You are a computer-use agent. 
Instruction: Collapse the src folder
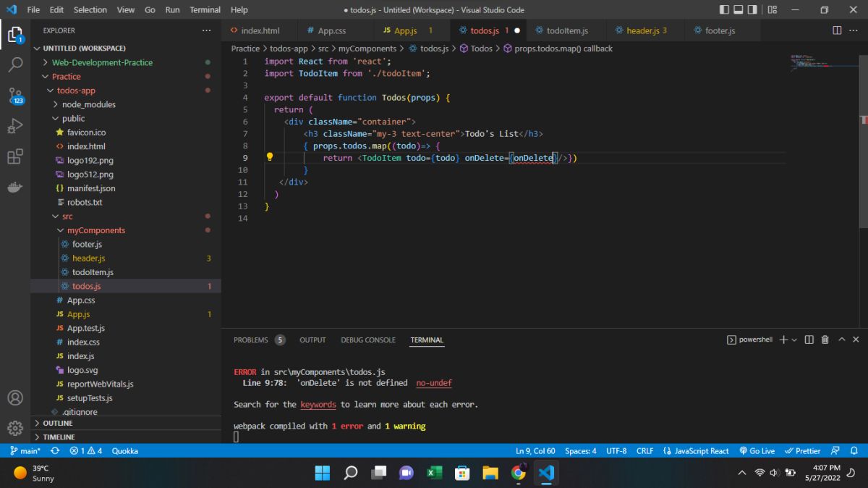[x=56, y=216]
